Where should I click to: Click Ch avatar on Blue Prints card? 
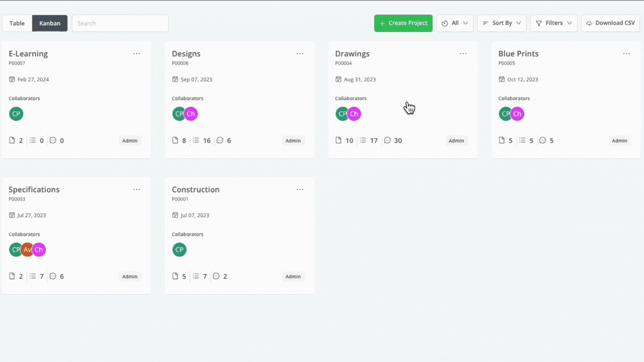point(518,114)
